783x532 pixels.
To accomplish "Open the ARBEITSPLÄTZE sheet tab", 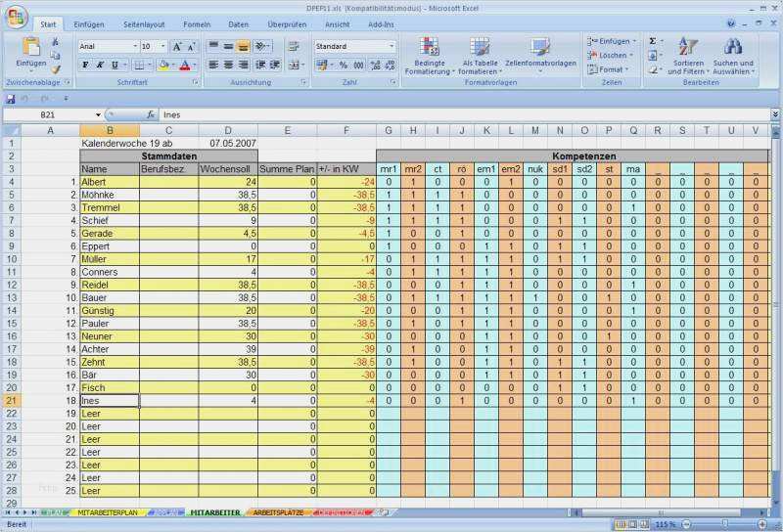I will [x=278, y=511].
